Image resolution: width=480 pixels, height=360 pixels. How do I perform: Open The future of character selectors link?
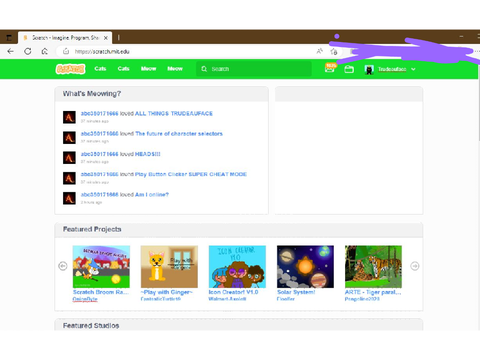[179, 134]
